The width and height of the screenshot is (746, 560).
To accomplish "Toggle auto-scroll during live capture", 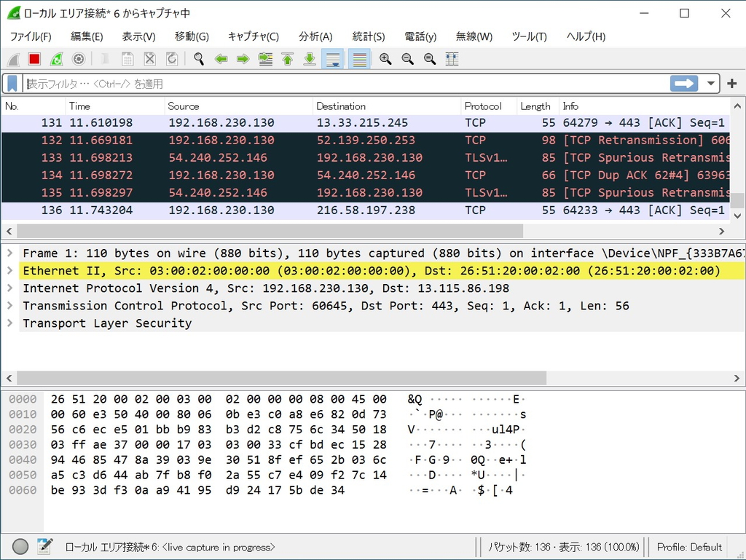I will [x=333, y=59].
